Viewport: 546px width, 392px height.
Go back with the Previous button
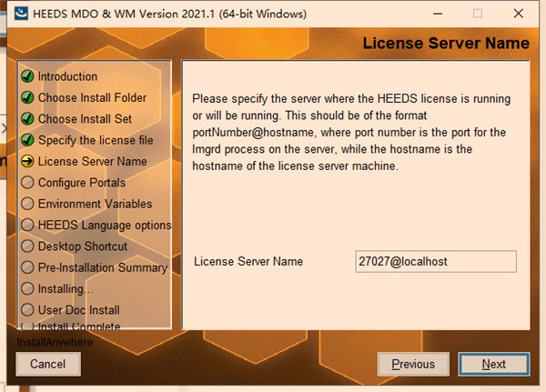413,364
